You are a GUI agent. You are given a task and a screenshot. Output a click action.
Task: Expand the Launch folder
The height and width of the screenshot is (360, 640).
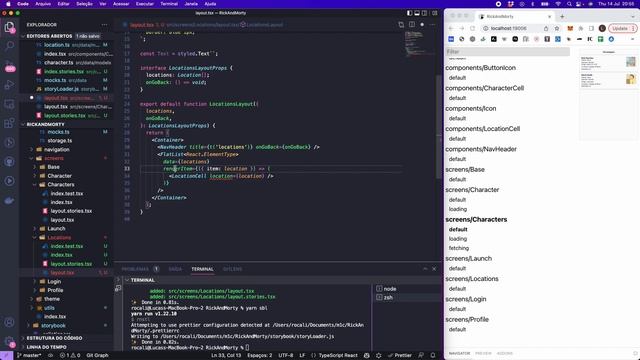coord(56,229)
